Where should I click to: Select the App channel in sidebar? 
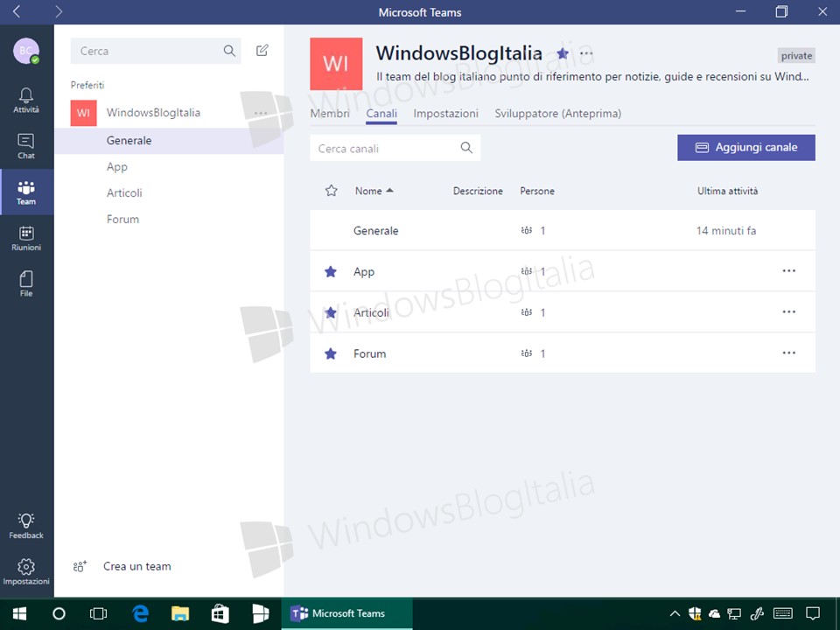tap(169, 166)
